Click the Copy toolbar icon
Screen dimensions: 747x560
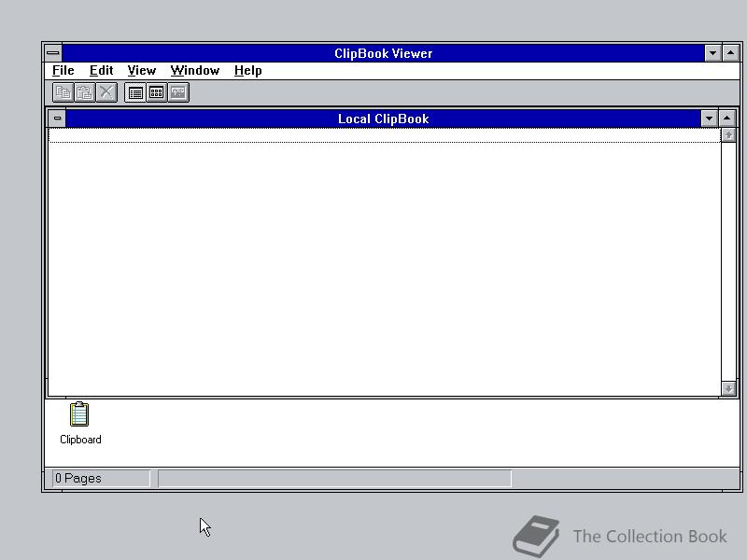[x=63, y=92]
